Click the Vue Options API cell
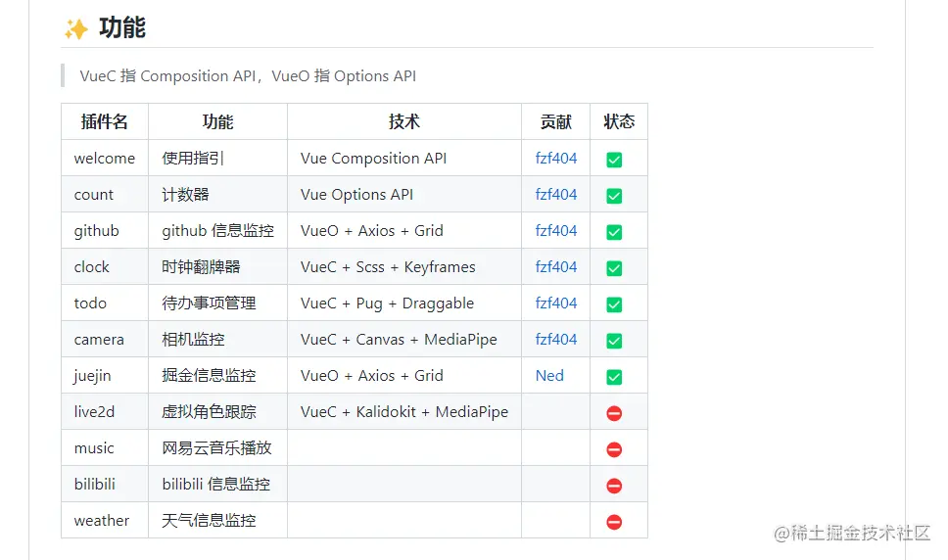 pyautogui.click(x=404, y=195)
